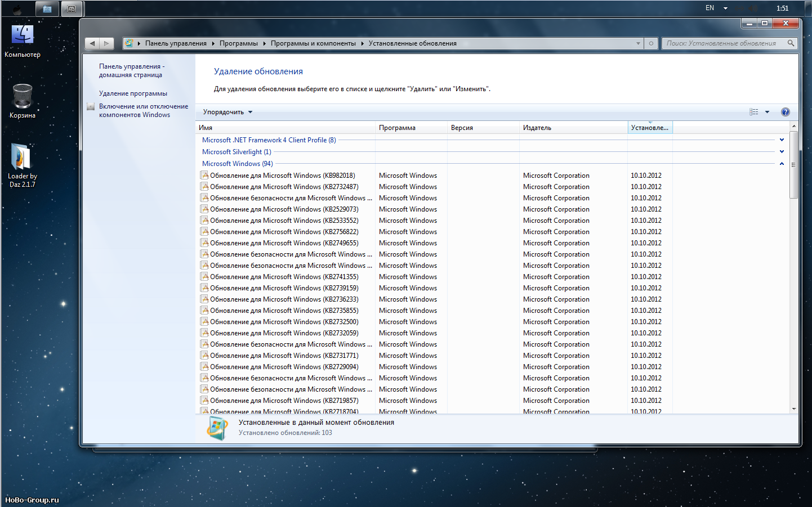Screen dimensions: 812x507
Task: Show hidden tray icons arrow
Action: (725, 8)
